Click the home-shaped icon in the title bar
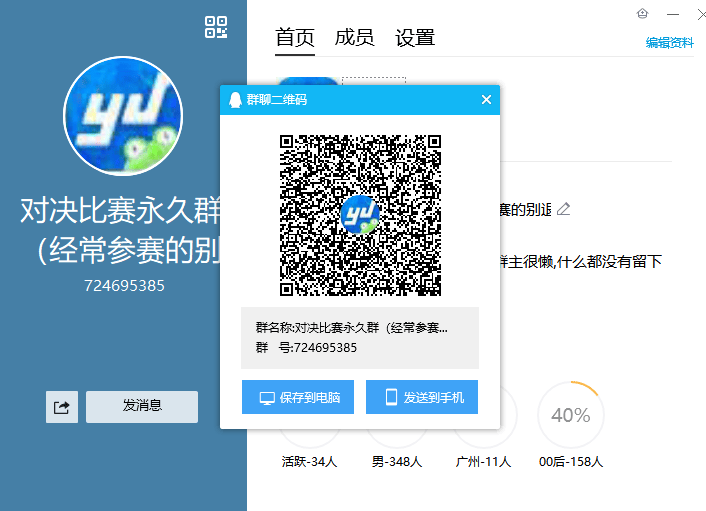The width and height of the screenshot is (706, 511). (643, 14)
